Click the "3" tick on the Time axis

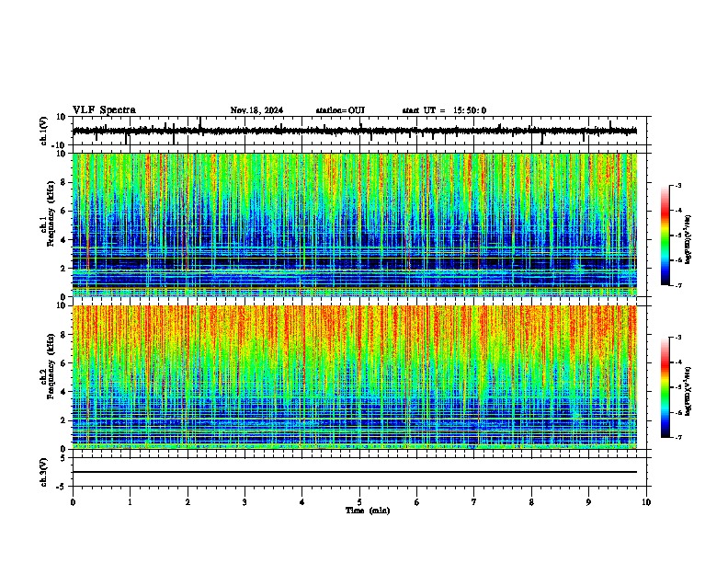pyautogui.click(x=245, y=502)
